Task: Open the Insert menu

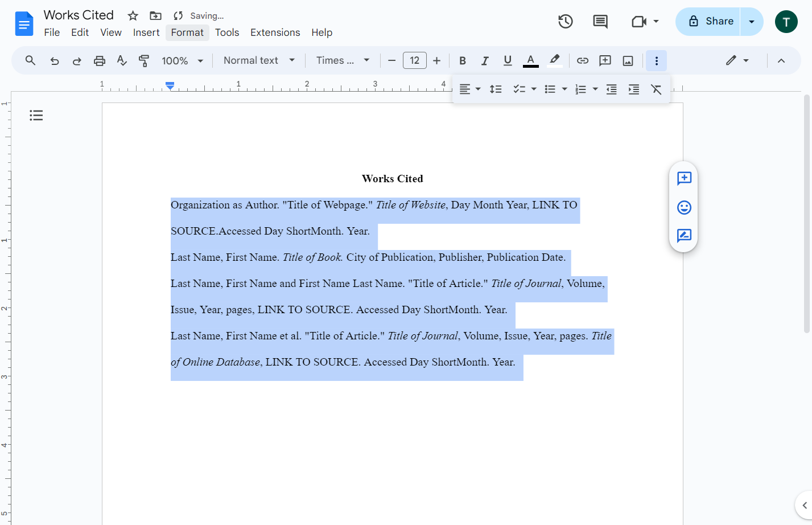Action: (146, 32)
